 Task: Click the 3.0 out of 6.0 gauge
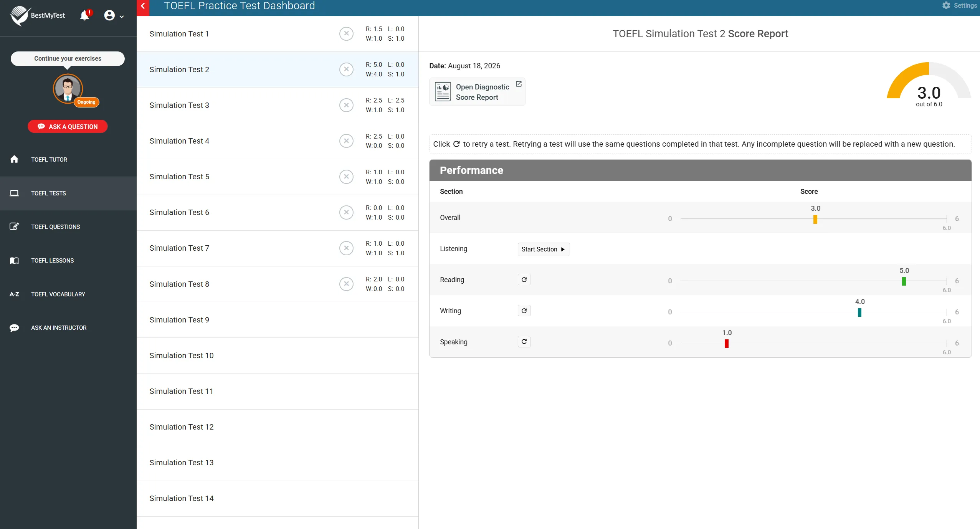click(929, 84)
